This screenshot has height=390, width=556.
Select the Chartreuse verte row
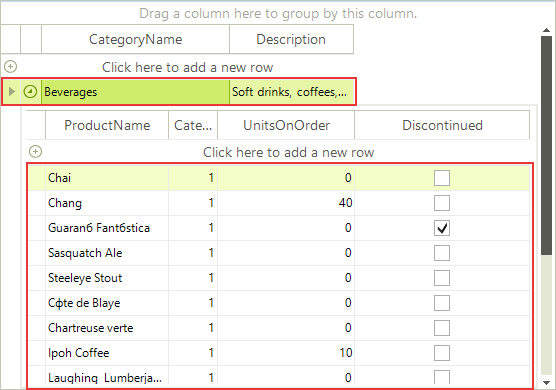(279, 328)
